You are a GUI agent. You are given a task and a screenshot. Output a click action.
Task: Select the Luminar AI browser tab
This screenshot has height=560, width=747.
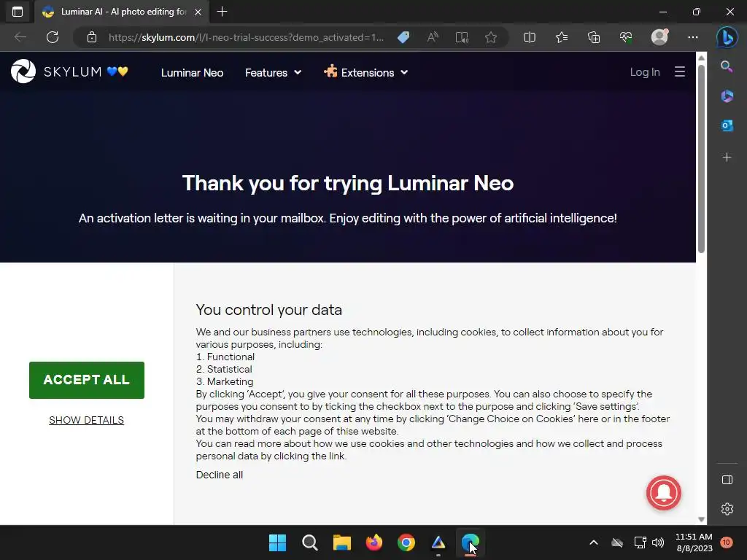click(122, 12)
